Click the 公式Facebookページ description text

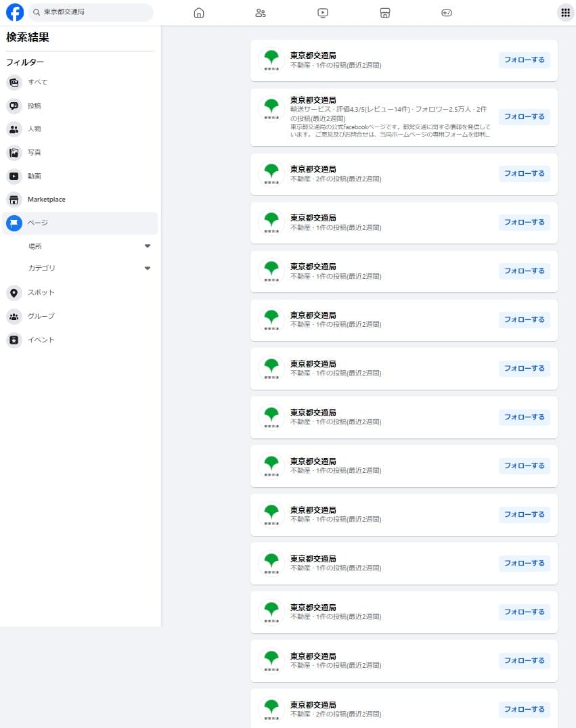[x=390, y=131]
